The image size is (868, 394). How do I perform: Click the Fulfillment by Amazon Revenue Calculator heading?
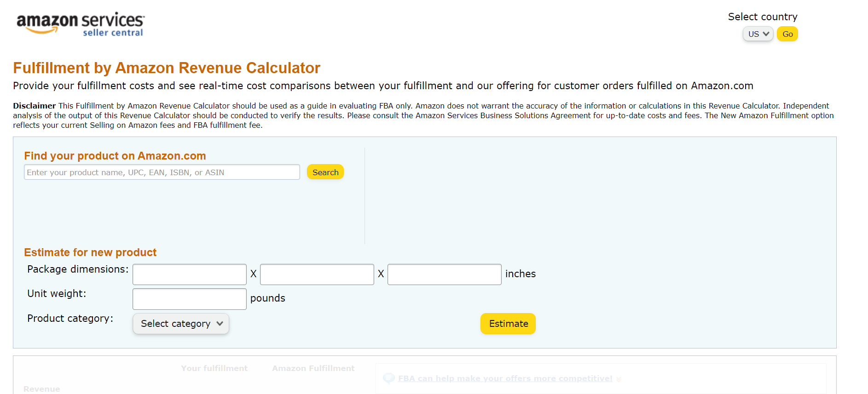[167, 68]
